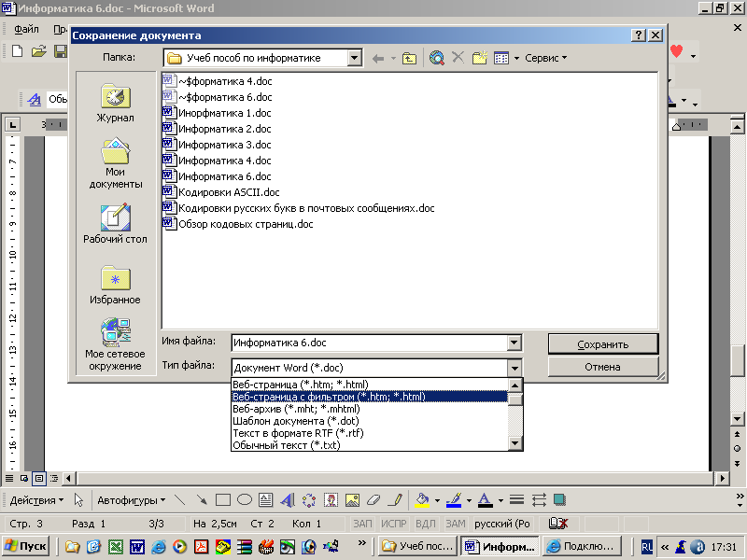This screenshot has width=747, height=560.
Task: Click the Line Style icon
Action: click(x=516, y=499)
